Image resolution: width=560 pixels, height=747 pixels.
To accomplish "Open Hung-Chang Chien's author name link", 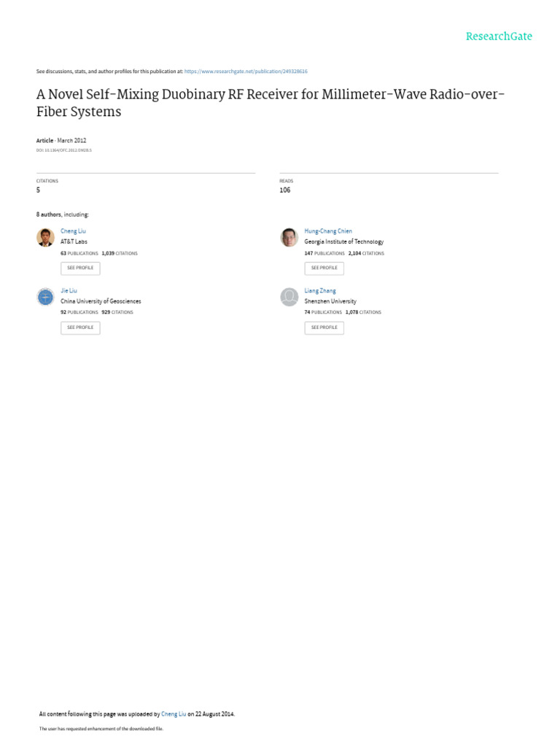I will click(327, 231).
